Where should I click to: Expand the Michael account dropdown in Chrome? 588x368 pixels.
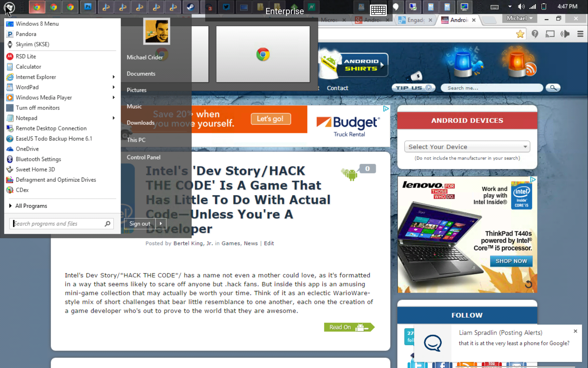click(x=519, y=18)
